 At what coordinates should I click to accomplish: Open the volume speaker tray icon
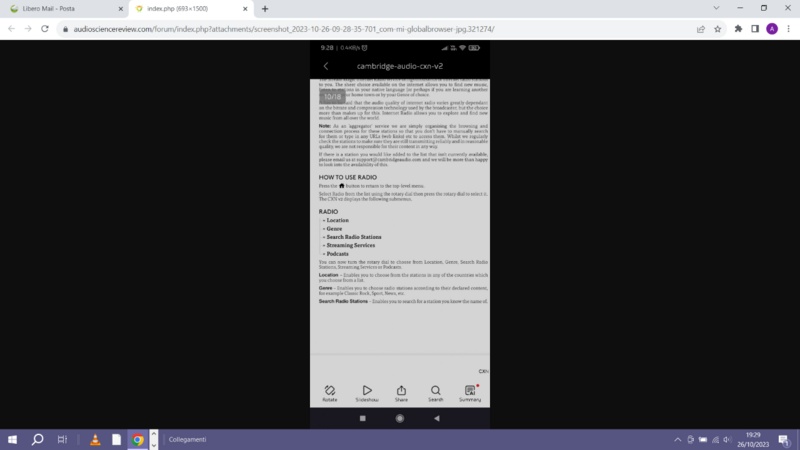pyautogui.click(x=728, y=439)
